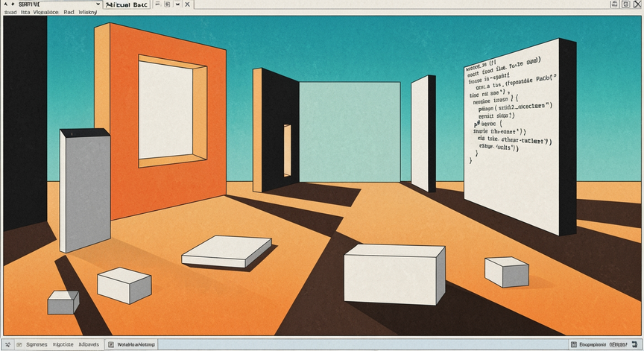Viewport: 644px width, 351px height.
Task: Click the envelope icon in the bottom bar
Action: pyautogui.click(x=19, y=345)
